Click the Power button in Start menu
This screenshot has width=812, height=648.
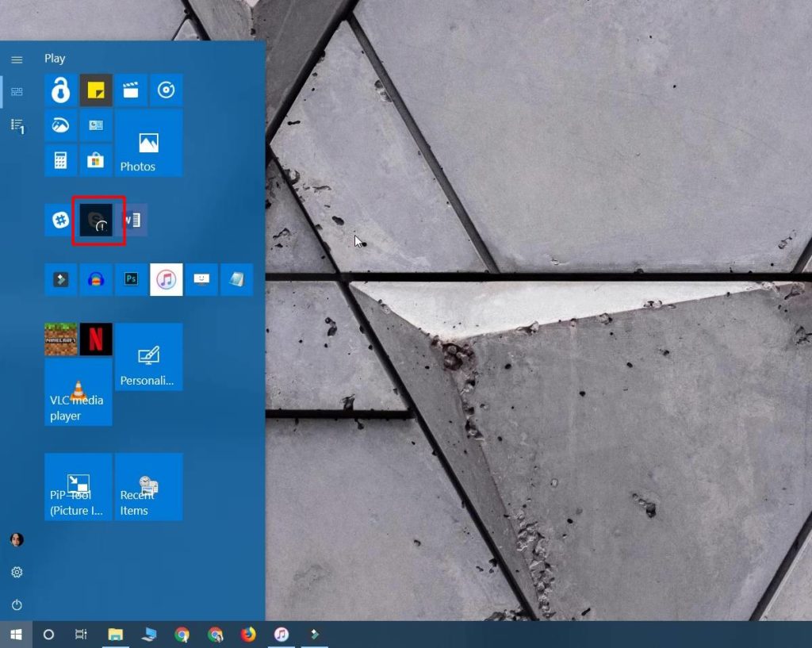point(17,604)
